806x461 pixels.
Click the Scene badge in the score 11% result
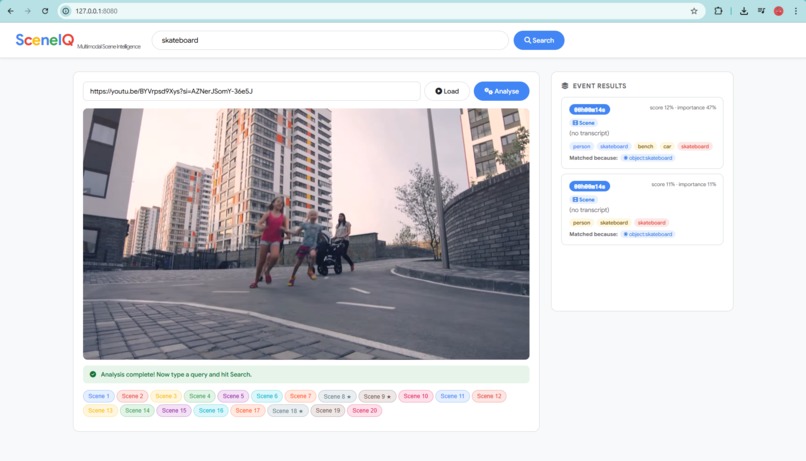coord(583,199)
